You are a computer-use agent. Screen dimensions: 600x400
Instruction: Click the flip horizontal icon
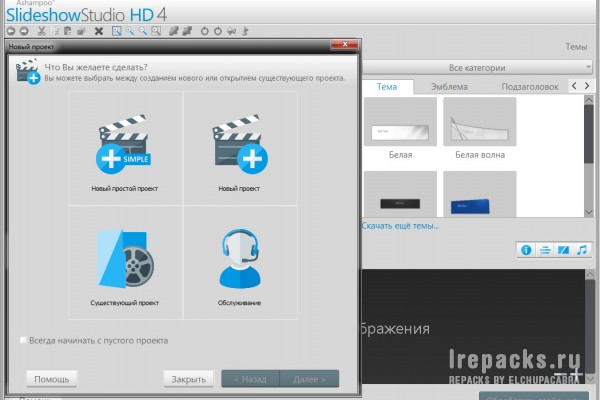[231, 31]
